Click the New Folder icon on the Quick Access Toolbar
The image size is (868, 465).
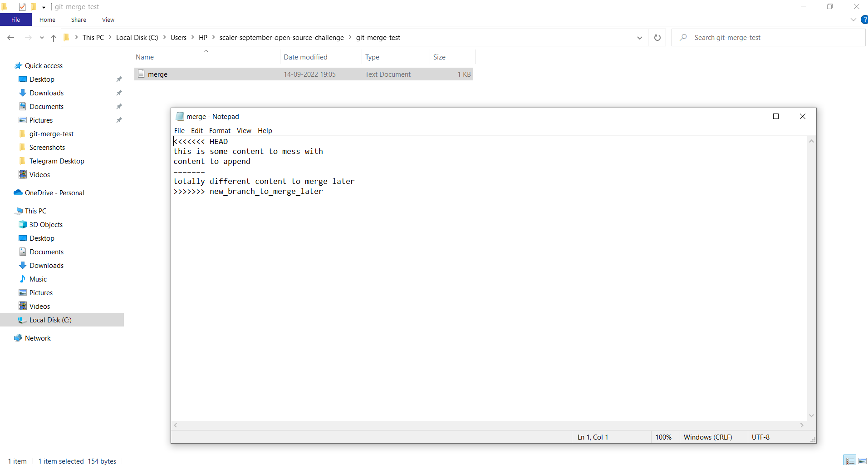[x=33, y=6]
